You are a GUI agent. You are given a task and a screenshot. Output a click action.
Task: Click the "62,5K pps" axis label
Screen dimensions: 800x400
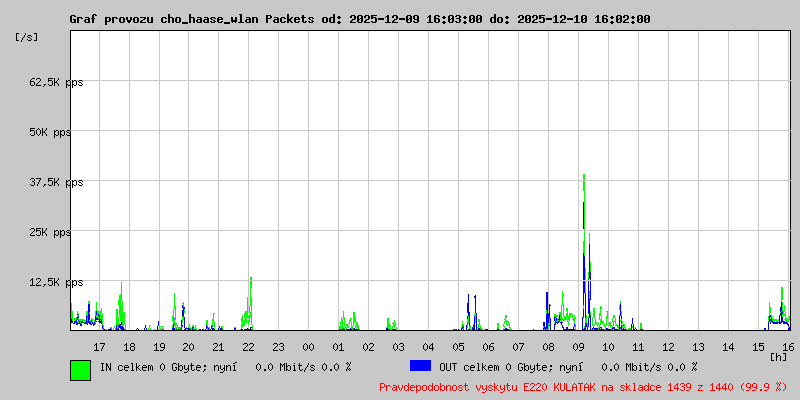coord(56,83)
